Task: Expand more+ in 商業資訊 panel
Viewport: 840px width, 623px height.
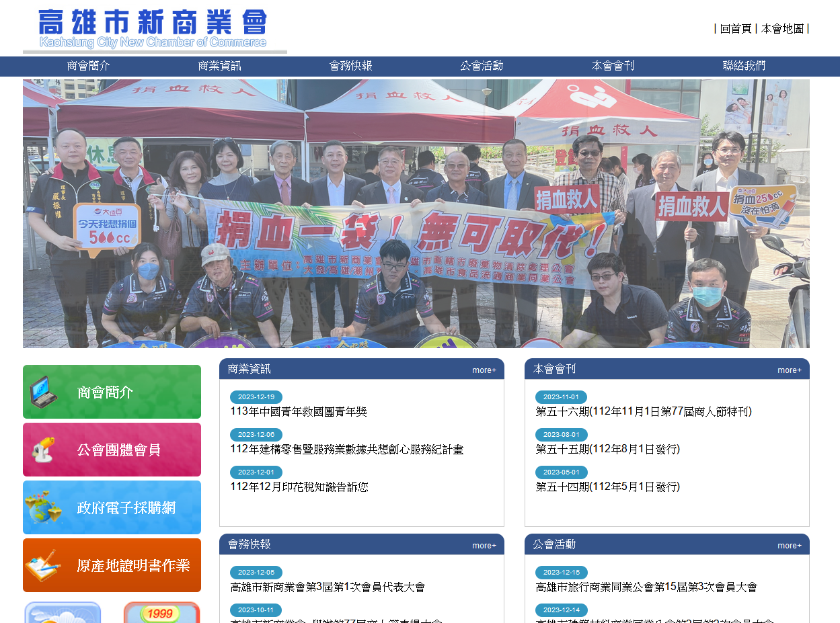Action: [484, 370]
